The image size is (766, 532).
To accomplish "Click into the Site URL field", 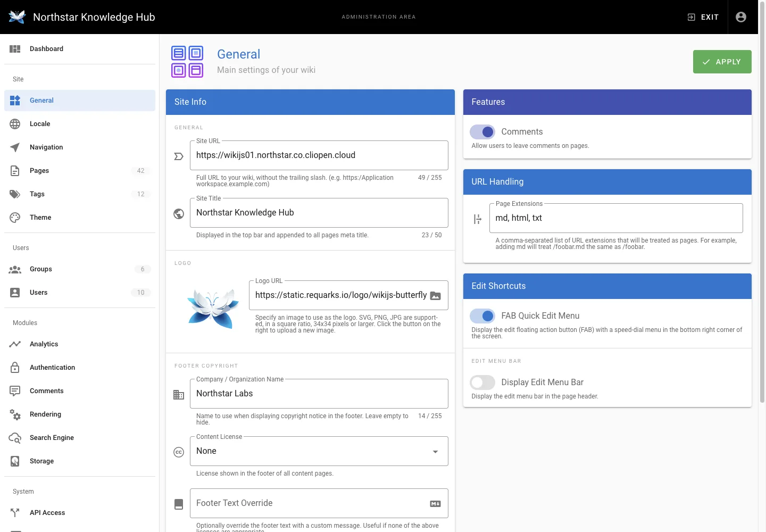I will (319, 155).
